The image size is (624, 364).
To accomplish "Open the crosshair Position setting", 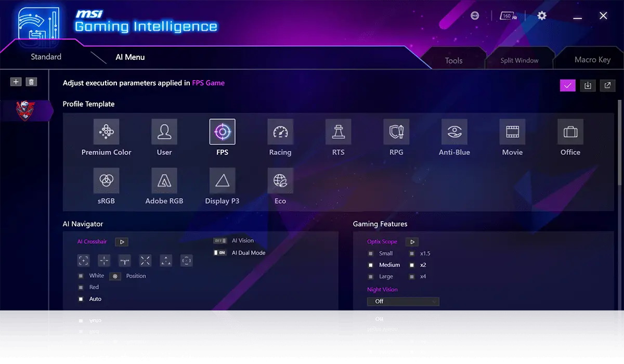I will click(x=115, y=276).
